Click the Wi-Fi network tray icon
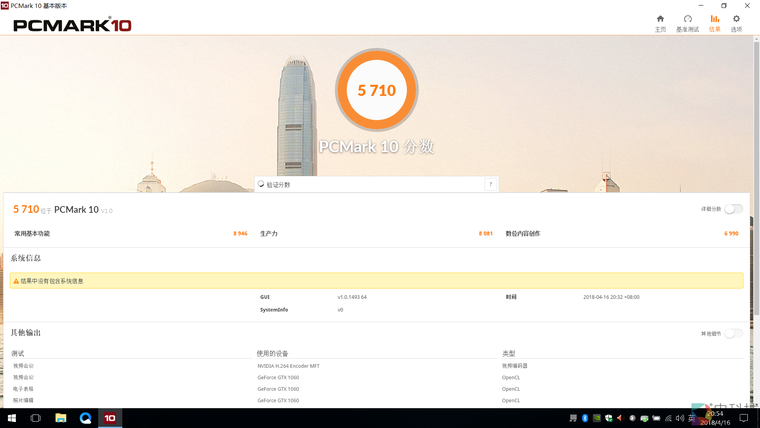Viewport: 760px width, 428px height. [668, 418]
